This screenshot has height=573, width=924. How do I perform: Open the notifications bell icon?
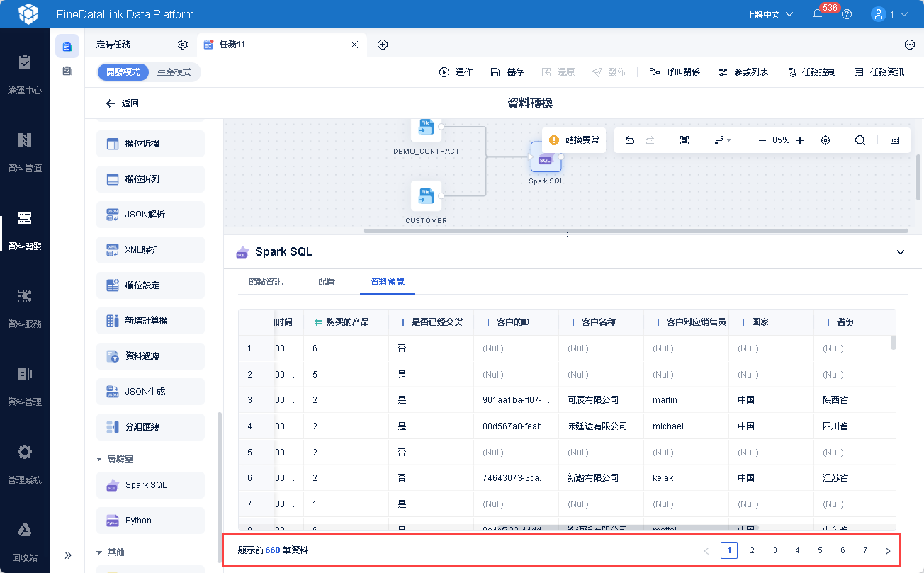818,14
